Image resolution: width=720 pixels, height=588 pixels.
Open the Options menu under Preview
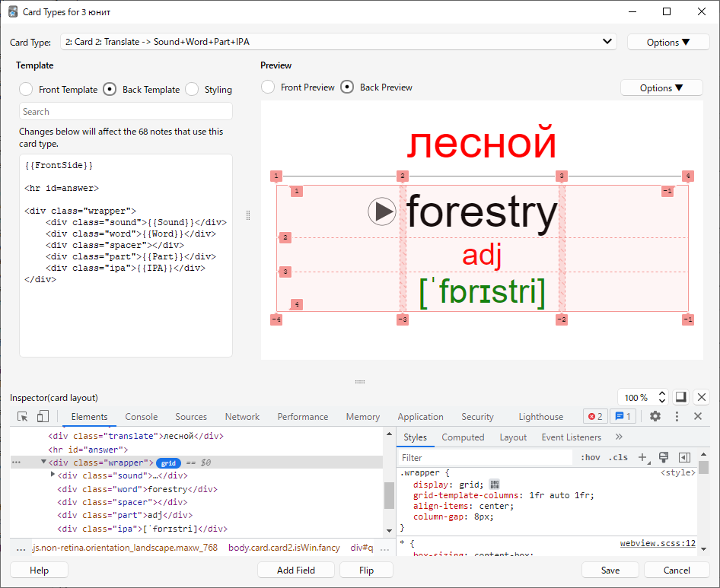point(661,87)
